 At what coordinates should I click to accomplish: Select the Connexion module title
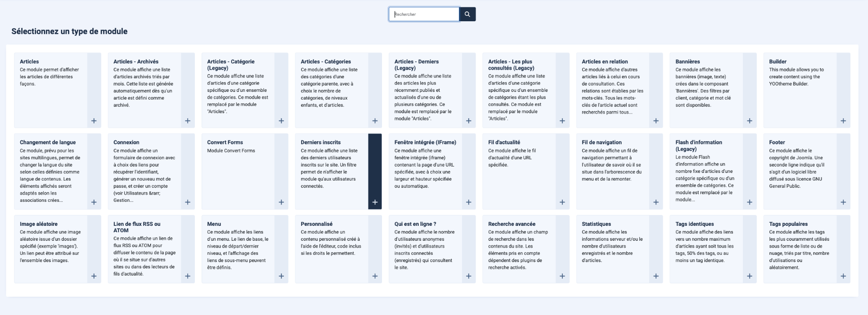tap(127, 142)
